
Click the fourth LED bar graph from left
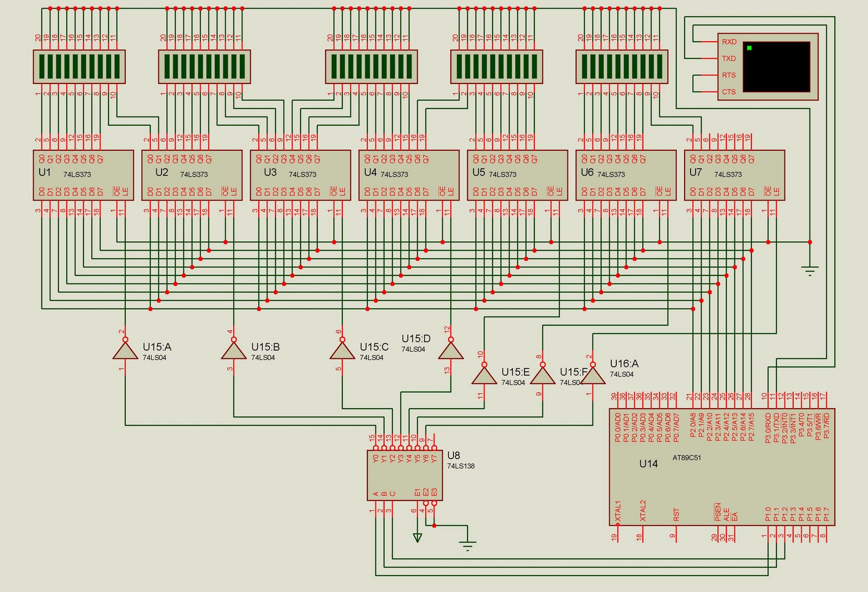click(x=497, y=67)
